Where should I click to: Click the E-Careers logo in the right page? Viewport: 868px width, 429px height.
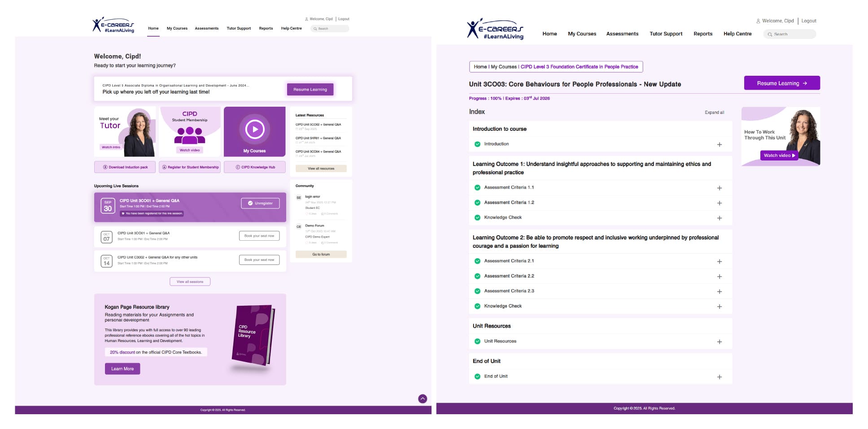tap(495, 29)
